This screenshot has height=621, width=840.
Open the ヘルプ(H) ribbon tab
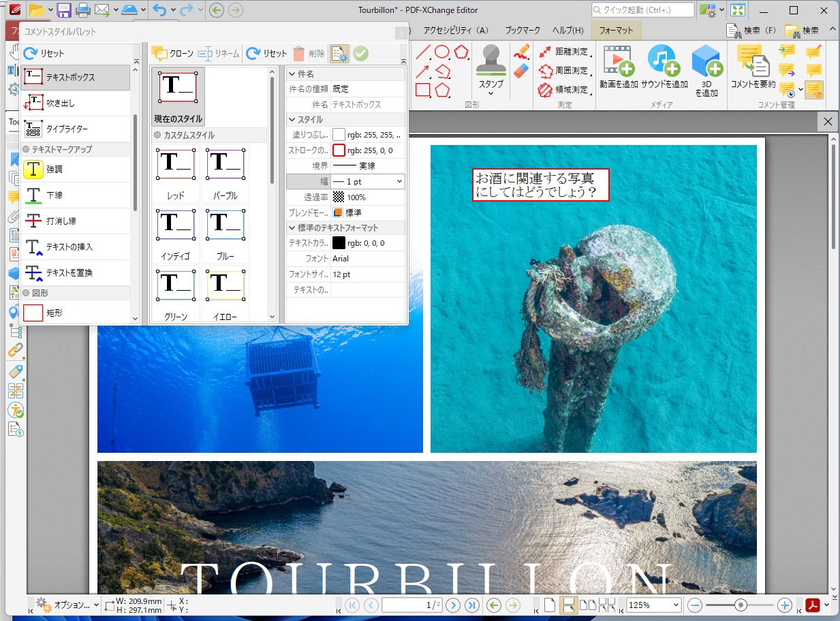click(x=567, y=30)
